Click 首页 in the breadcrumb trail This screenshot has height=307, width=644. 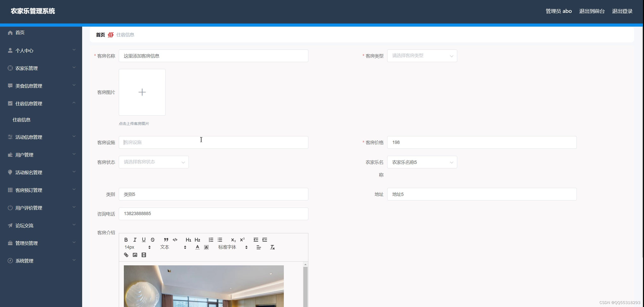(100, 35)
